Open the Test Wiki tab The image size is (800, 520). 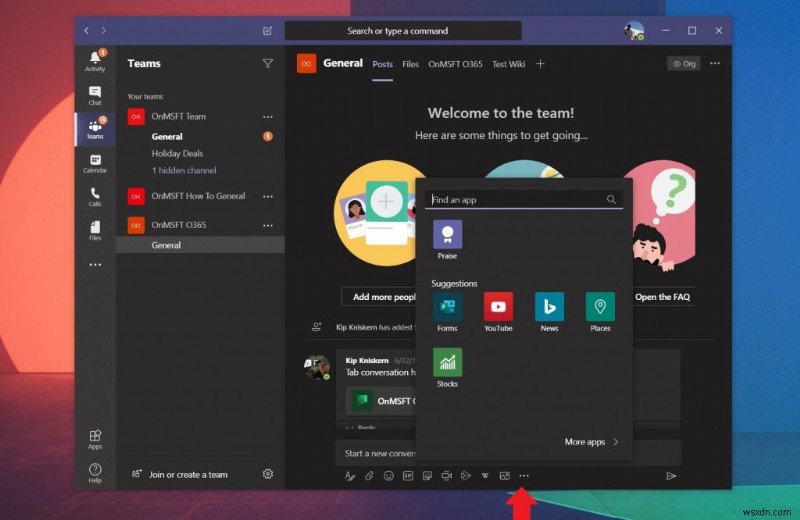[x=508, y=64]
